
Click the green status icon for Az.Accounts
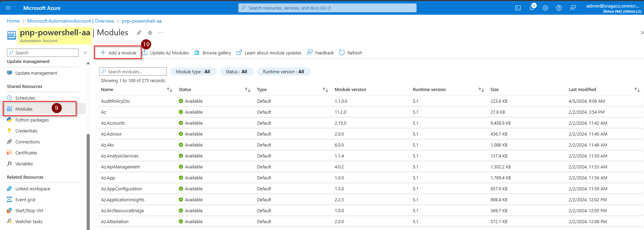[x=181, y=123]
